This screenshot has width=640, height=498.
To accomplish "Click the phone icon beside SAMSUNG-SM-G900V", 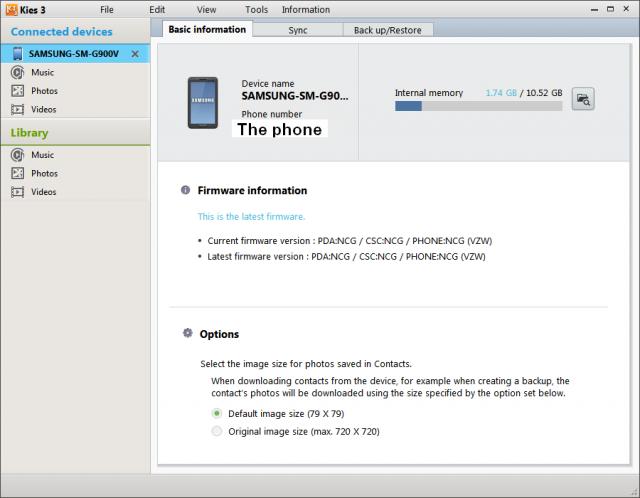I will tap(18, 53).
